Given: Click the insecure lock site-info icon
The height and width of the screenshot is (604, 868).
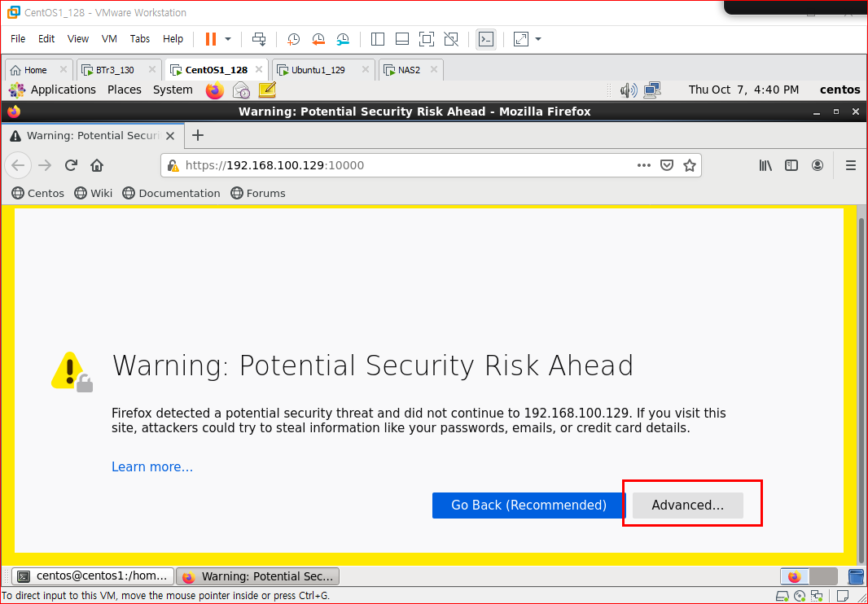Looking at the screenshot, I should click(x=173, y=165).
